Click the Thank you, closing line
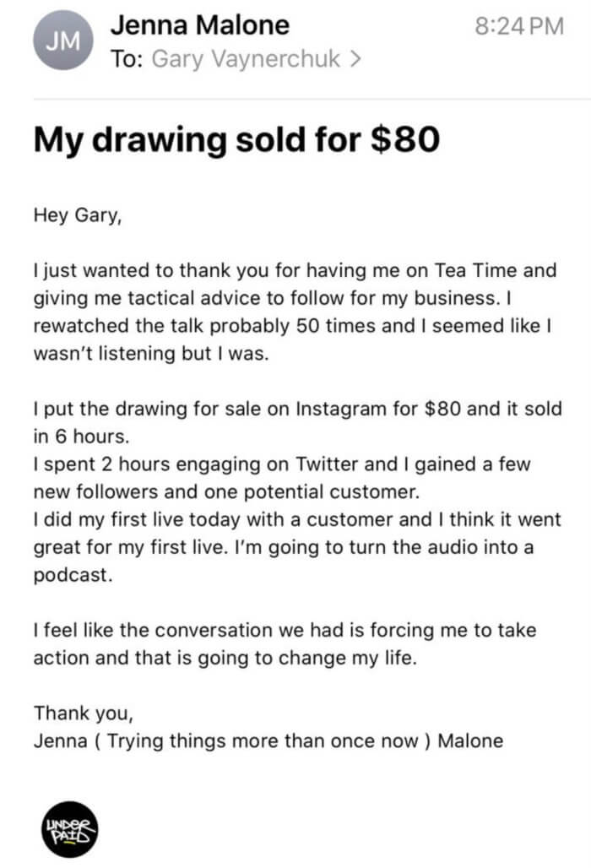Image resolution: width=591 pixels, height=868 pixels. [84, 713]
